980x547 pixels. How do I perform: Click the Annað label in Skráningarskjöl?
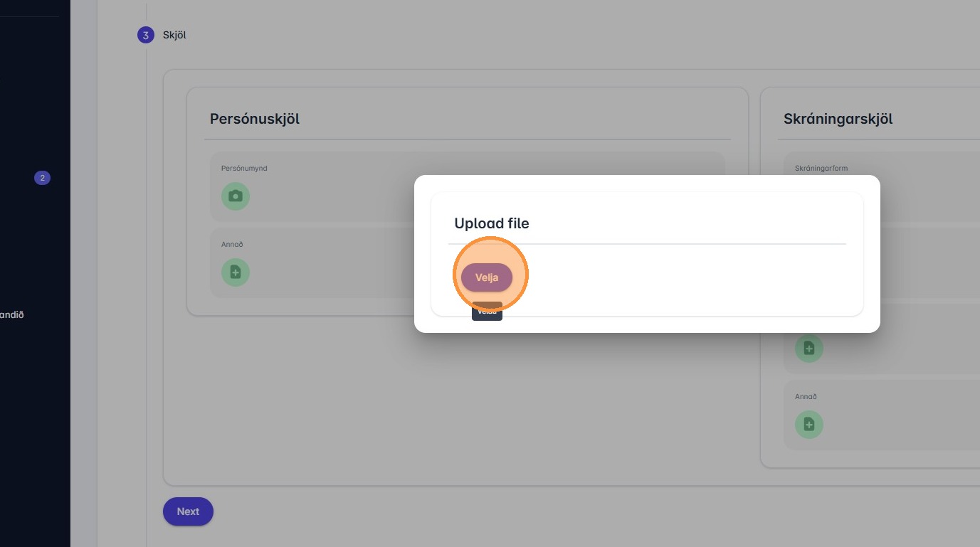click(806, 397)
